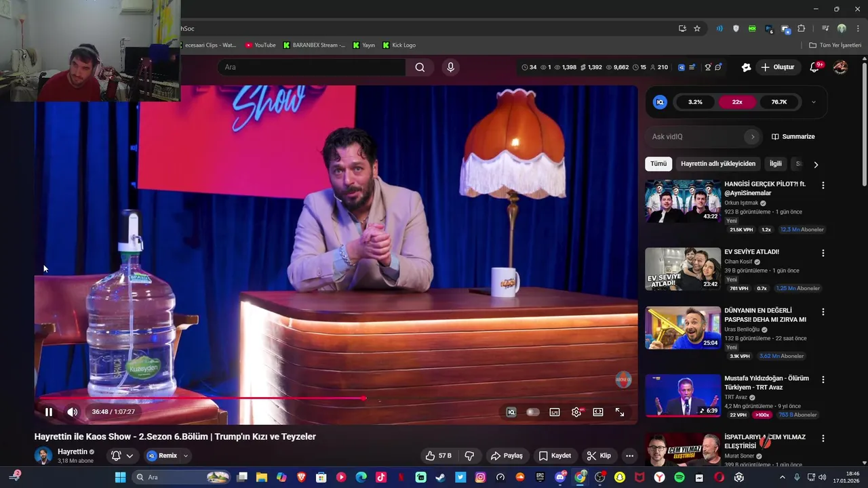Click the vidIQ chat bubble icon in stats bar
Screen dimensions: 868x488
(718, 67)
